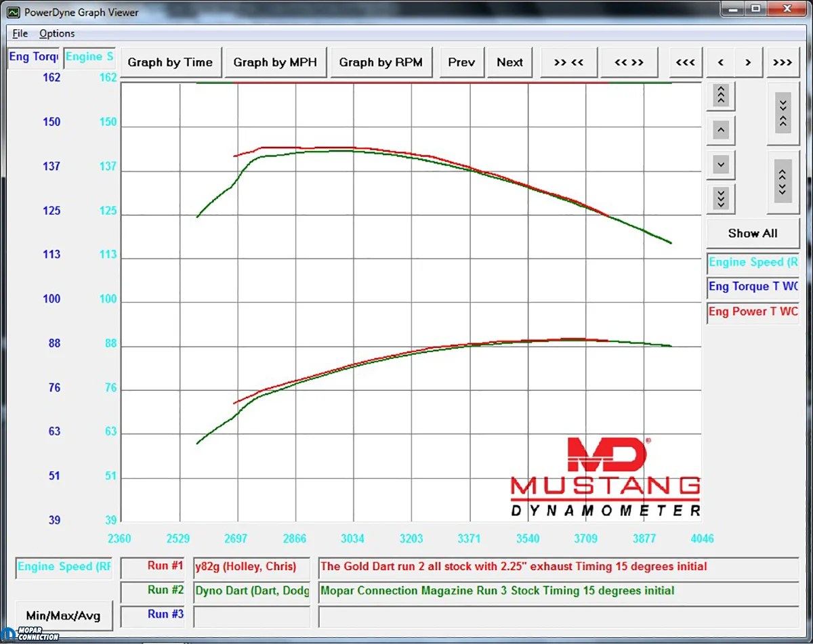Open the File menu
The height and width of the screenshot is (644, 813).
[x=20, y=33]
